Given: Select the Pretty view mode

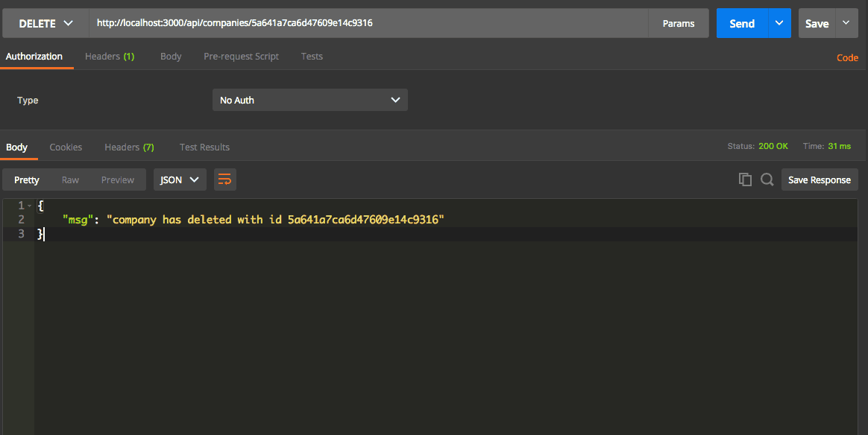Looking at the screenshot, I should 27,180.
